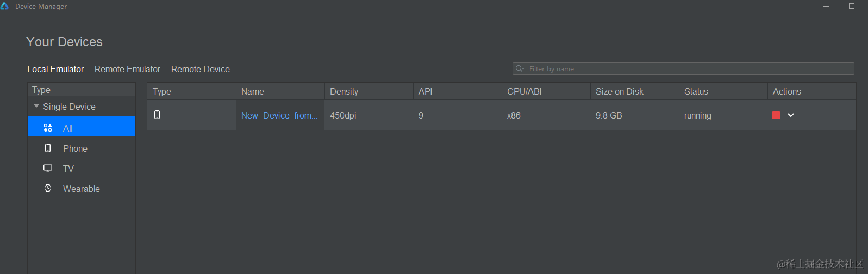This screenshot has width=868, height=274.
Task: Click the Actions column header
Action: click(812, 91)
